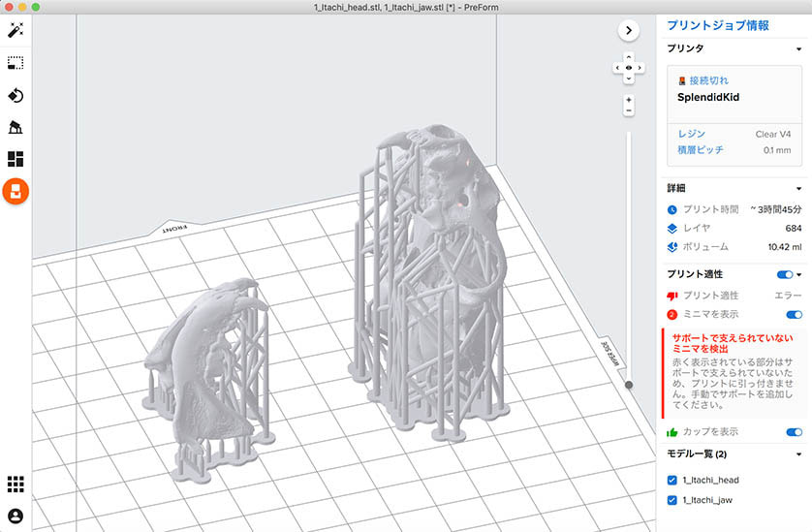Viewport: 812px width, 532px height.
Task: Collapse the プリンタ section
Action: click(797, 48)
